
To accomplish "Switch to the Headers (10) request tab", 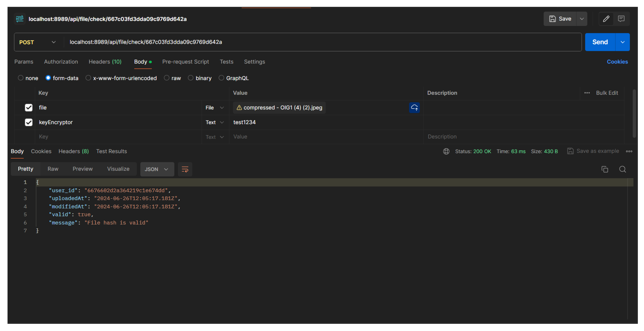I will pyautogui.click(x=105, y=62).
